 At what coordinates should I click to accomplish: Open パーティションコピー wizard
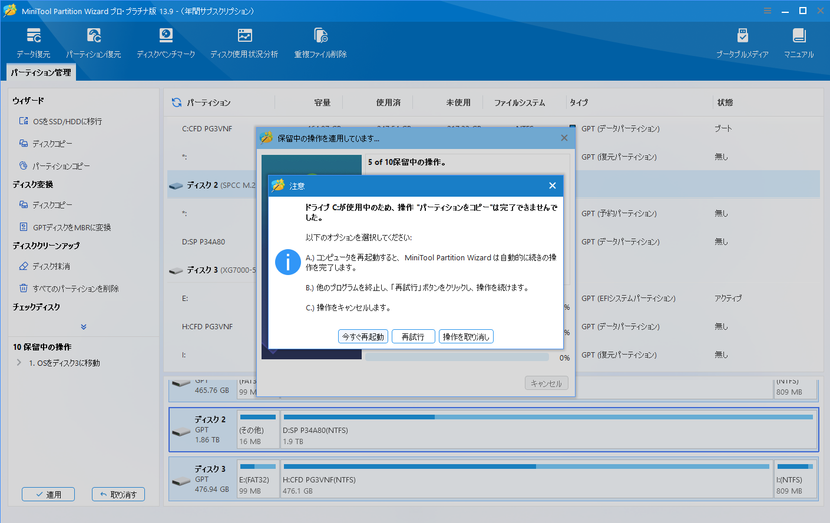click(x=55, y=166)
